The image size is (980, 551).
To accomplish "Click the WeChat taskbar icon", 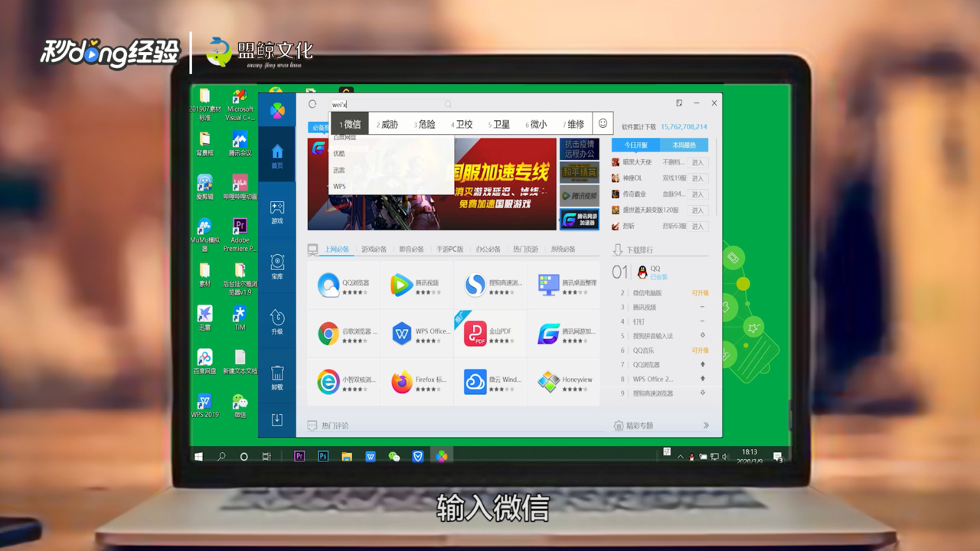I will 394,456.
